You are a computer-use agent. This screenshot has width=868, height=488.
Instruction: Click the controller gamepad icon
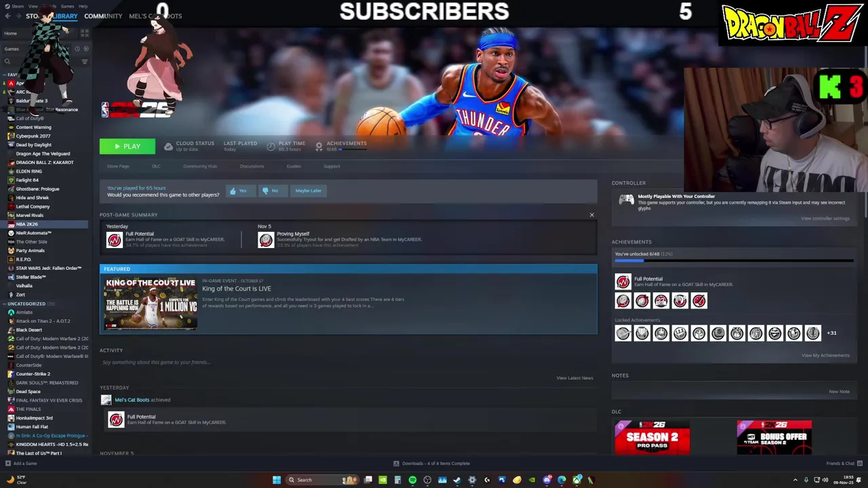click(626, 200)
